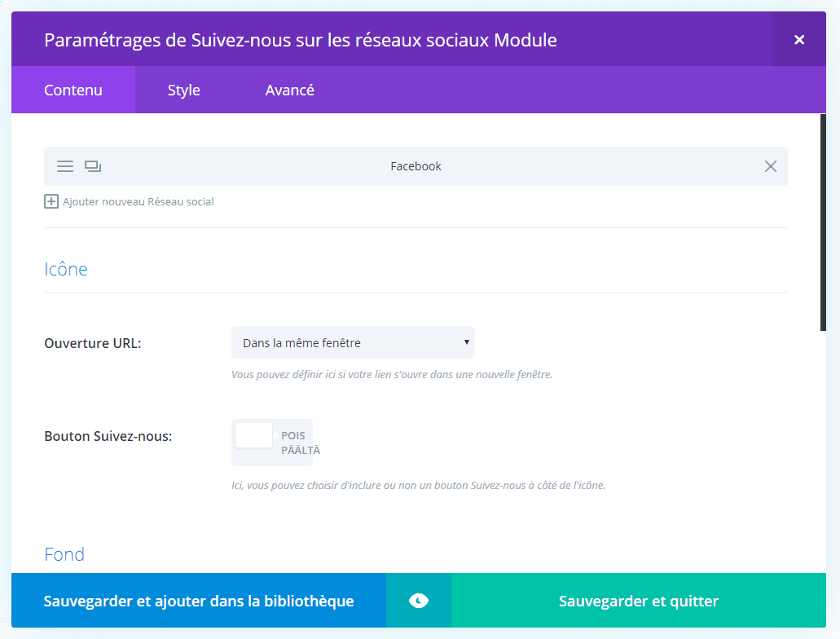Expand the Facebook item settings
Screen dimensions: 840x639
pos(416,165)
